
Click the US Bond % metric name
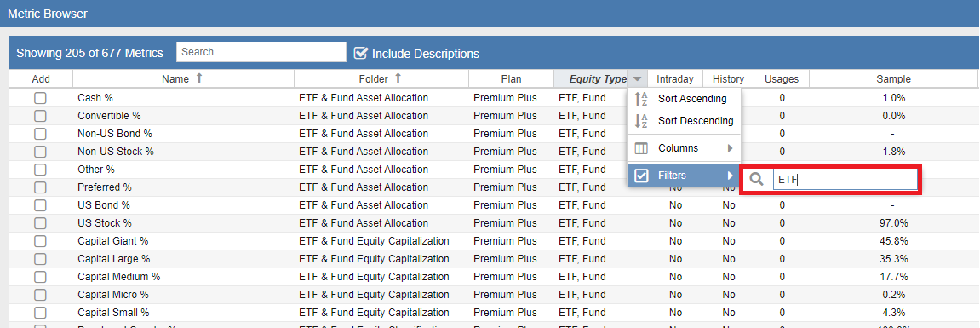[x=104, y=205]
